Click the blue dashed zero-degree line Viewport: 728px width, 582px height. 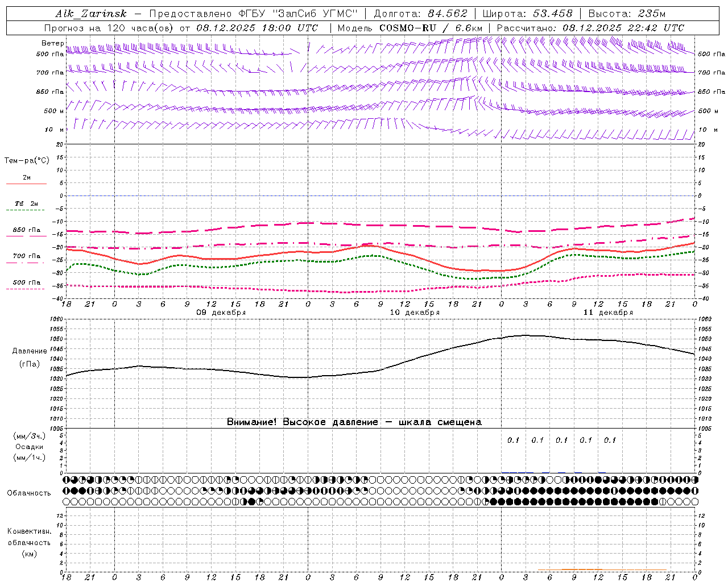click(380, 196)
